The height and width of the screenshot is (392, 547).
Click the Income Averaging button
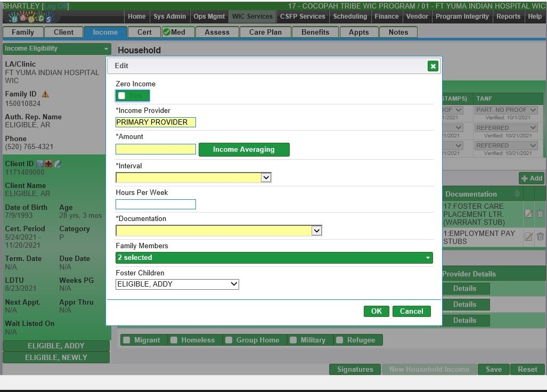[244, 150]
